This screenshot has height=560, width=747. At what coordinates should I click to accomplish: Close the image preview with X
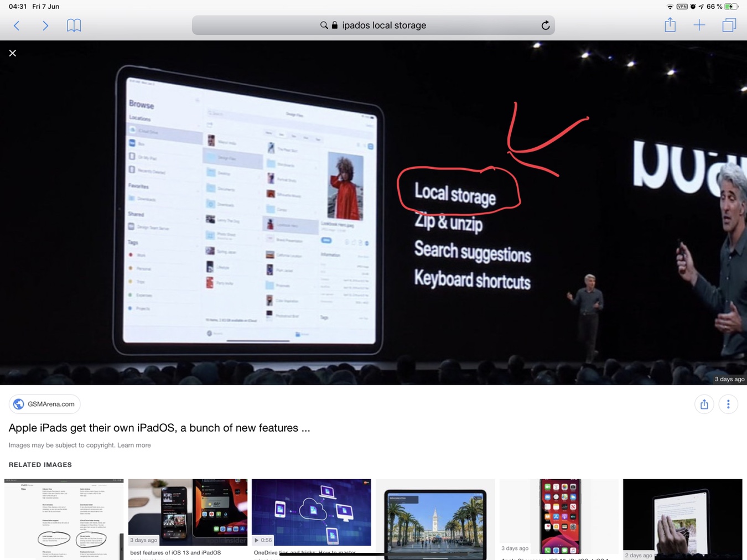13,53
